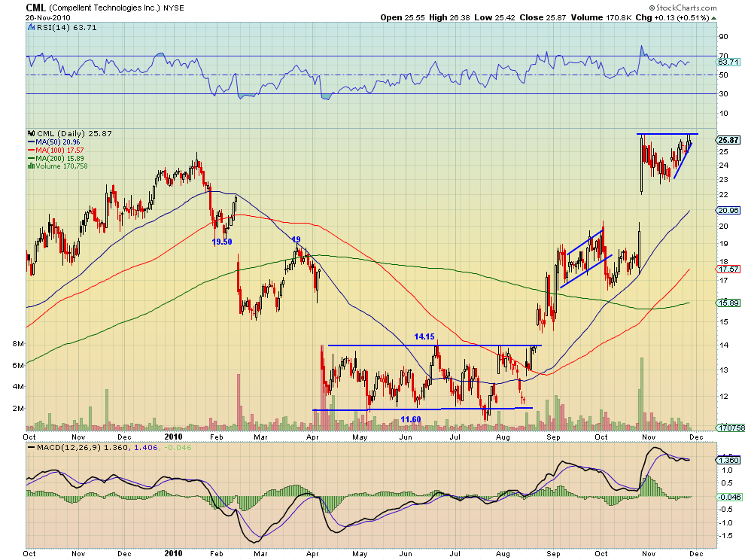Image resolution: width=745 pixels, height=560 pixels.
Task: Click the black line marker before MACD(12,26,9)
Action: (x=32, y=447)
